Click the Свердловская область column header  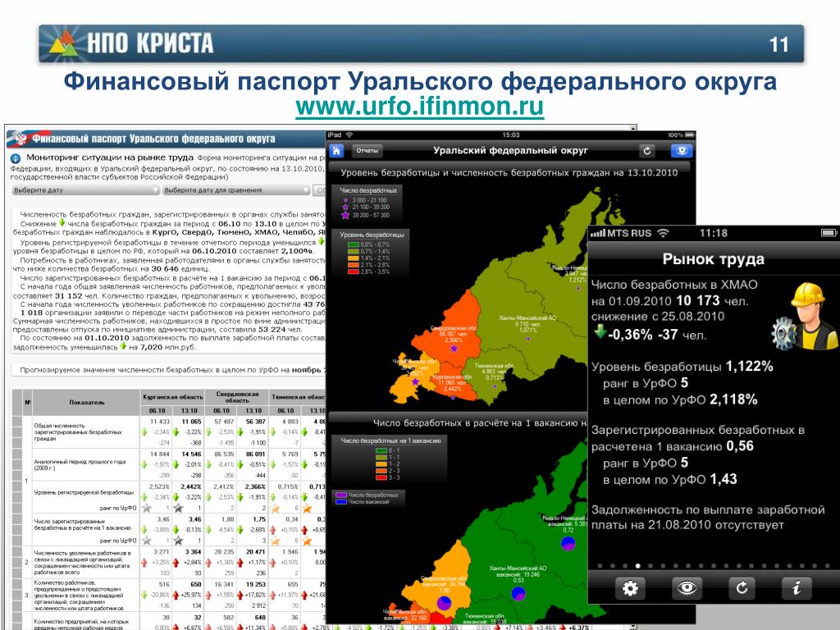click(237, 398)
